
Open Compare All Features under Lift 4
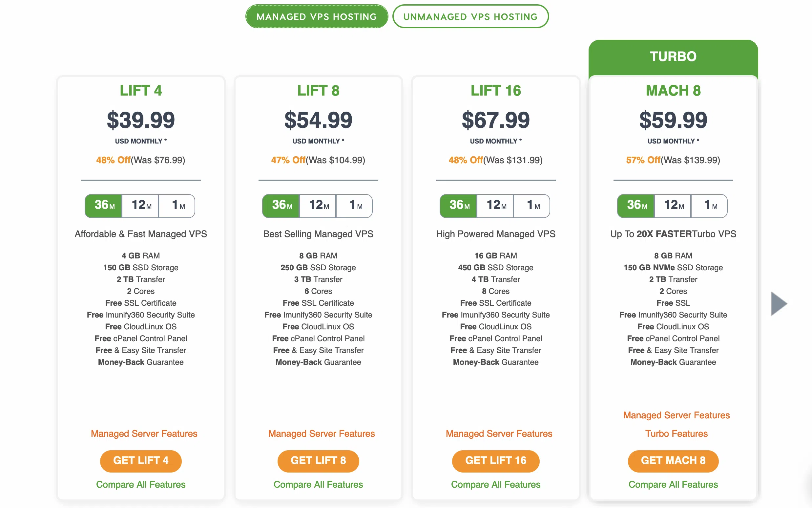pyautogui.click(x=141, y=484)
